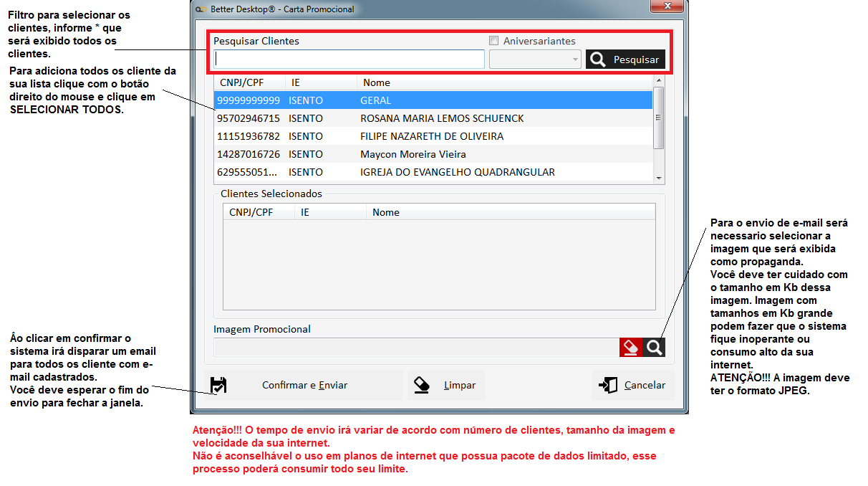Select client Maycon Moreira Vieira
Screen dimensions: 868x486
click(x=433, y=154)
